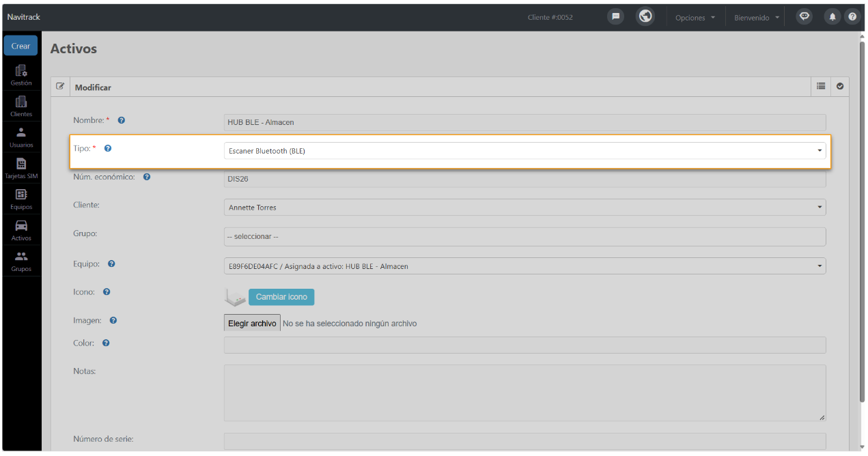Click the Navitrack brand link
The height and width of the screenshot is (456, 868).
pyautogui.click(x=24, y=17)
